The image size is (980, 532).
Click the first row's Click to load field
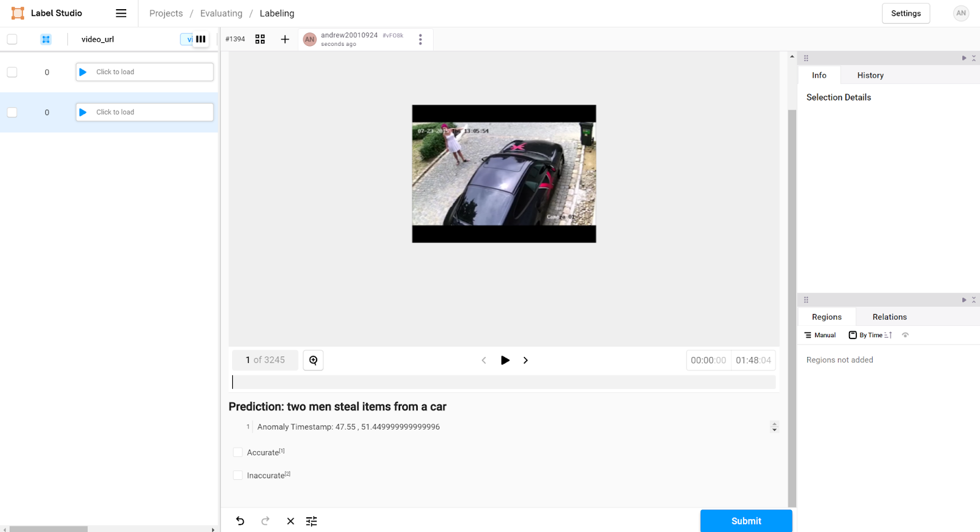tap(145, 72)
